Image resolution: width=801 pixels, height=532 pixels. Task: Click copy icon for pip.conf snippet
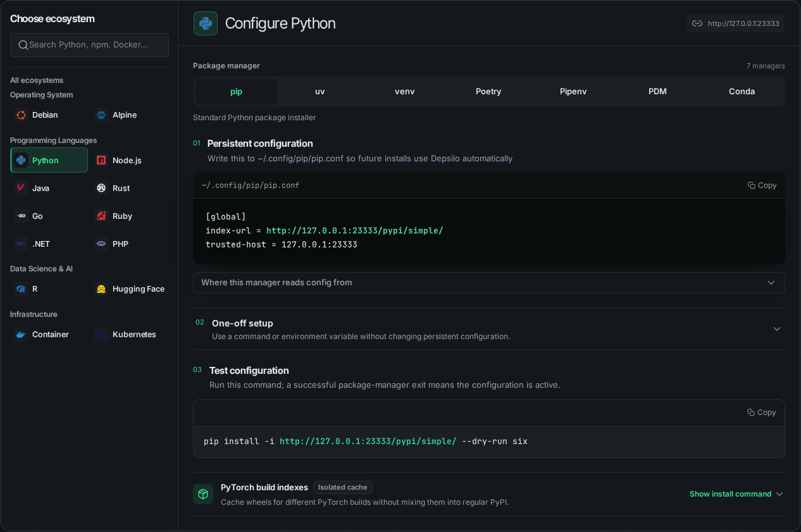click(x=752, y=185)
